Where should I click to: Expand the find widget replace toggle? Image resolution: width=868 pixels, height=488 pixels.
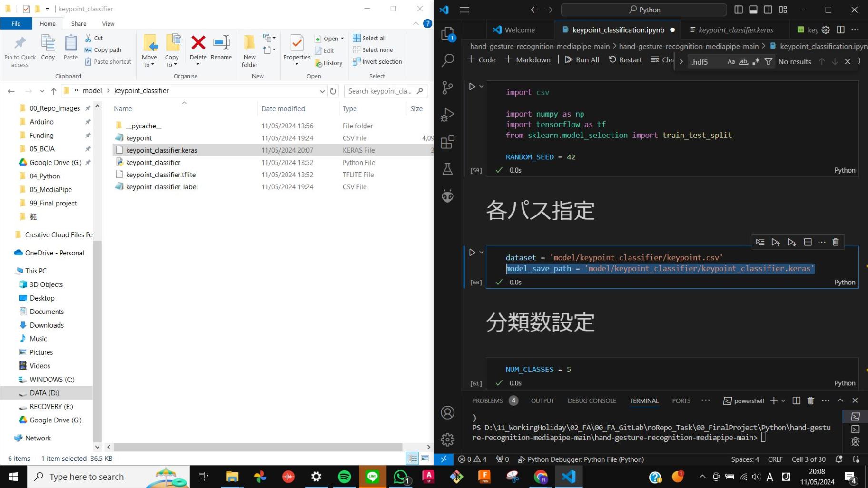[x=681, y=61]
